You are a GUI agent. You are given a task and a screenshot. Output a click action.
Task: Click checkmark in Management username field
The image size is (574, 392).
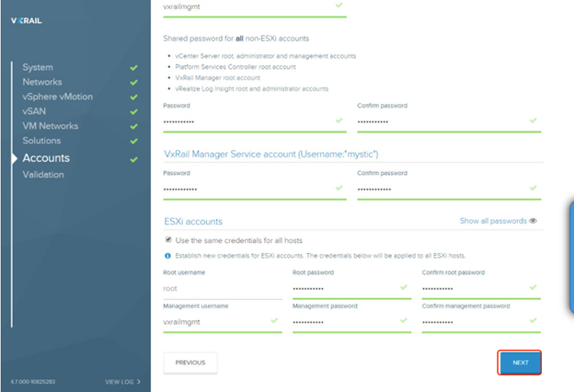pos(274,320)
